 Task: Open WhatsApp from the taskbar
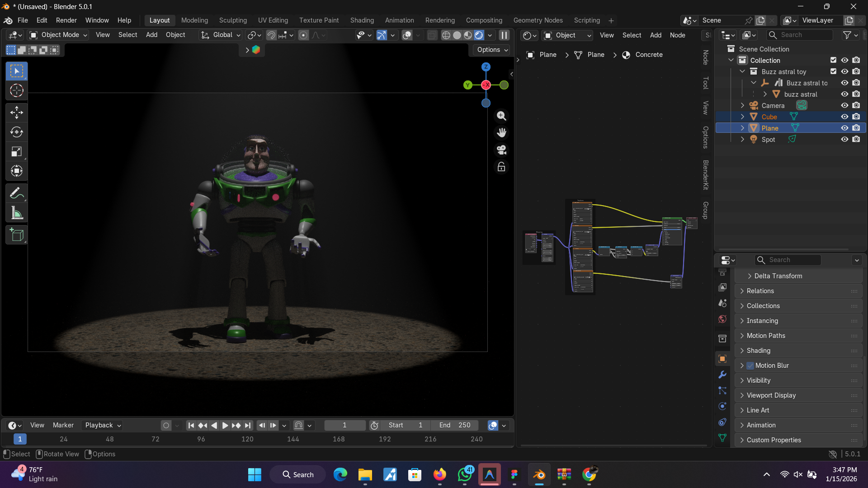[x=464, y=474]
